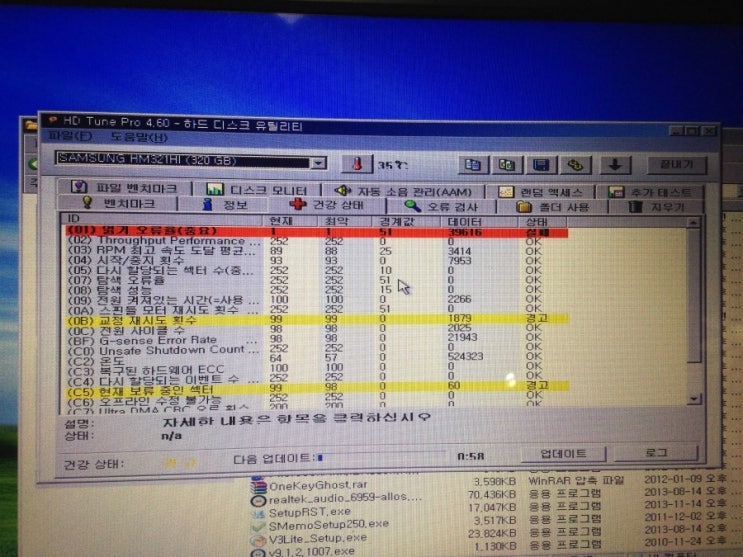Image resolution: width=743 pixels, height=557 pixels.
Task: Select the (0C) 전원 사이클 수 row
Action: pyautogui.click(x=316, y=329)
